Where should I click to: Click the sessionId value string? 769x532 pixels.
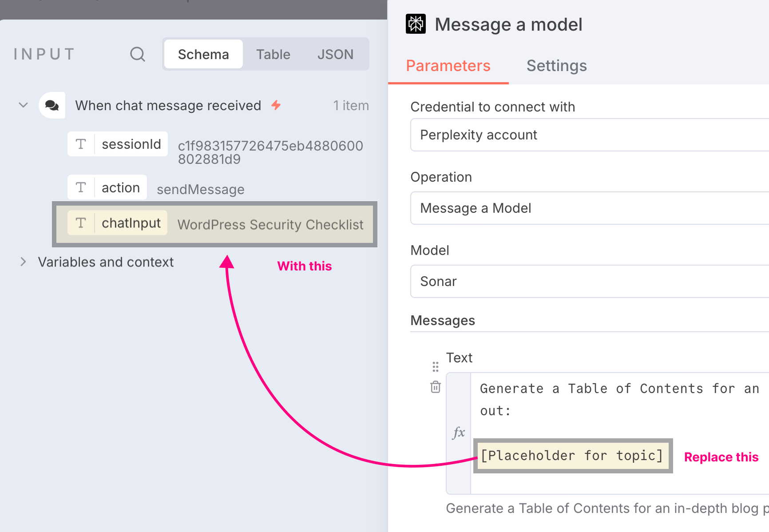click(270, 152)
